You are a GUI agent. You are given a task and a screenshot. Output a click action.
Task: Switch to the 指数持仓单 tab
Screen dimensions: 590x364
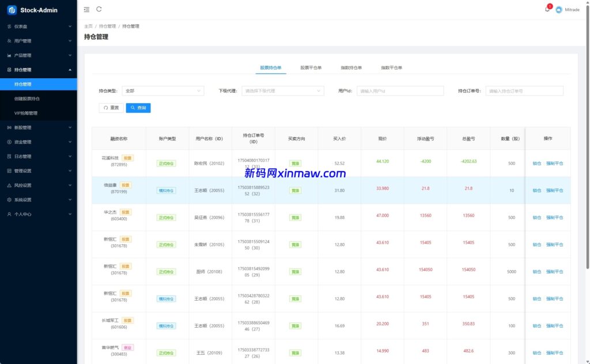click(351, 68)
